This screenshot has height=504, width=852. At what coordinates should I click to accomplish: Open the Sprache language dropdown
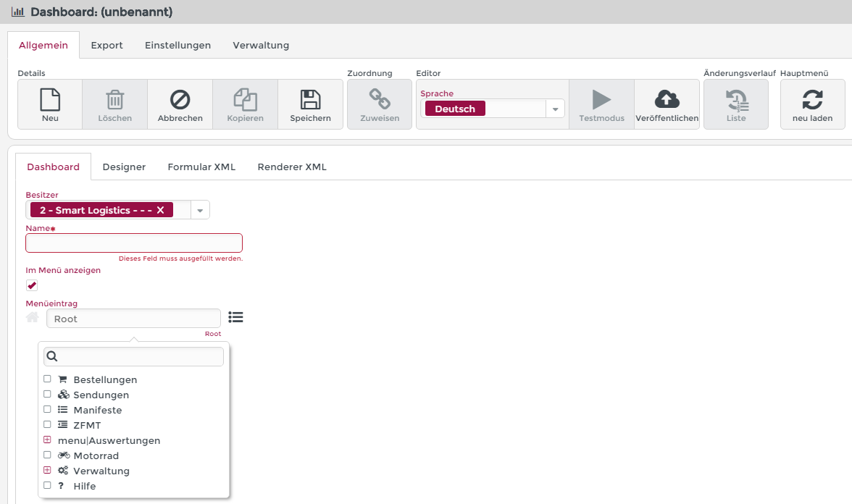[555, 109]
